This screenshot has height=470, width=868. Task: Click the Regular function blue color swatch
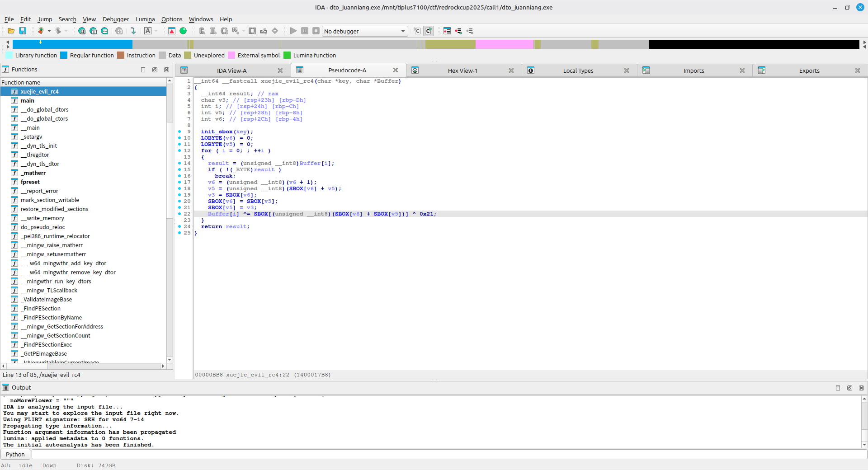(x=64, y=55)
